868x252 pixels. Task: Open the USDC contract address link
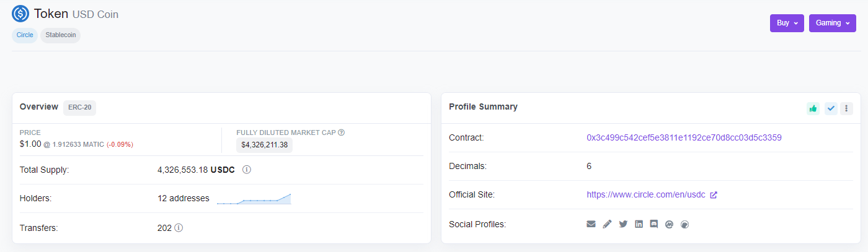point(684,137)
